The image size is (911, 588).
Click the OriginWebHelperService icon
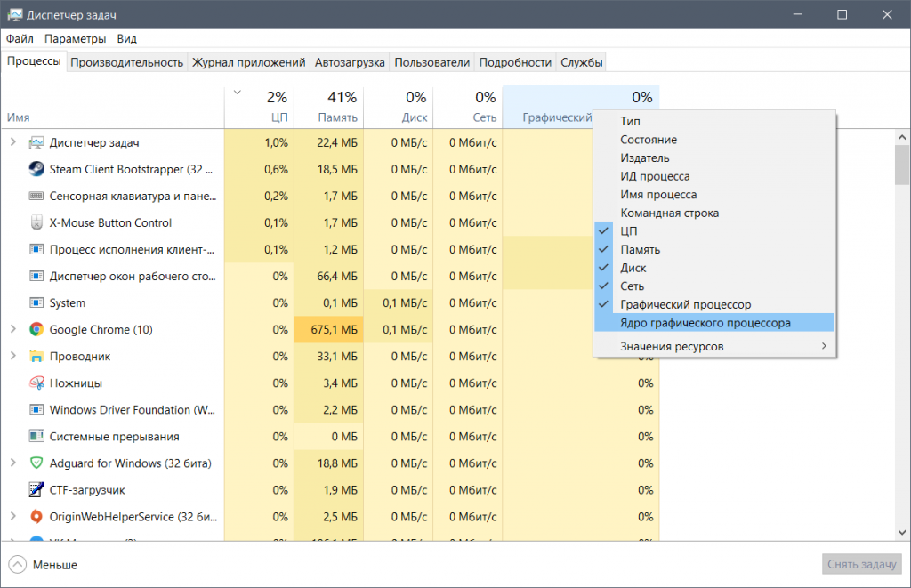pos(36,516)
